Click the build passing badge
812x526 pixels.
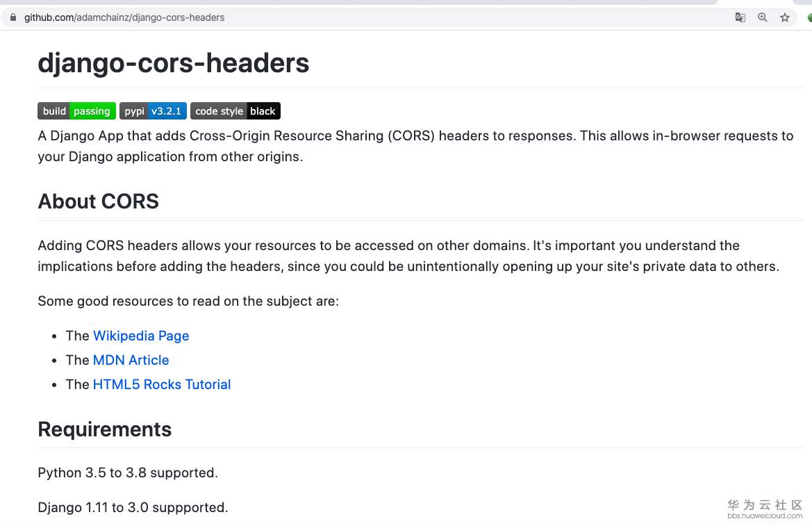pyautogui.click(x=76, y=111)
